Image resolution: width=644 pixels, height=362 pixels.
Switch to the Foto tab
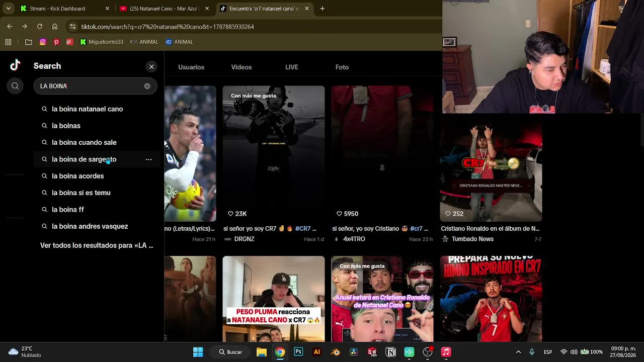(342, 67)
